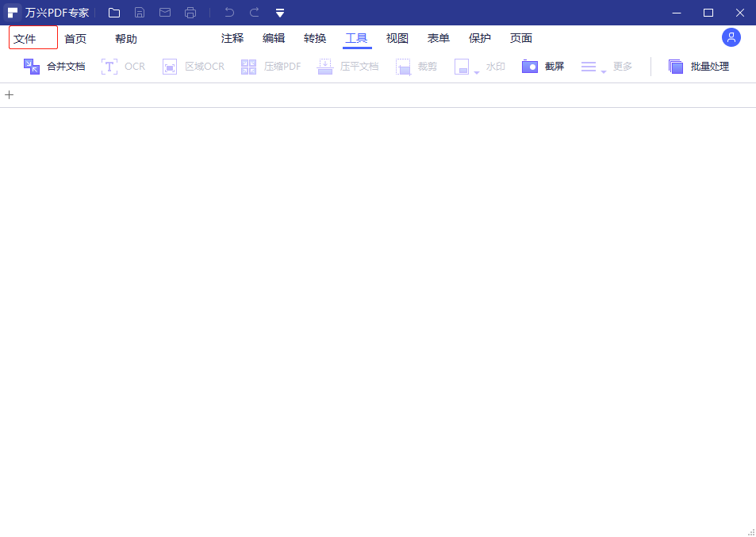Click the open folder icon in title bar
Viewport: 756px width, 537px height.
(x=114, y=13)
